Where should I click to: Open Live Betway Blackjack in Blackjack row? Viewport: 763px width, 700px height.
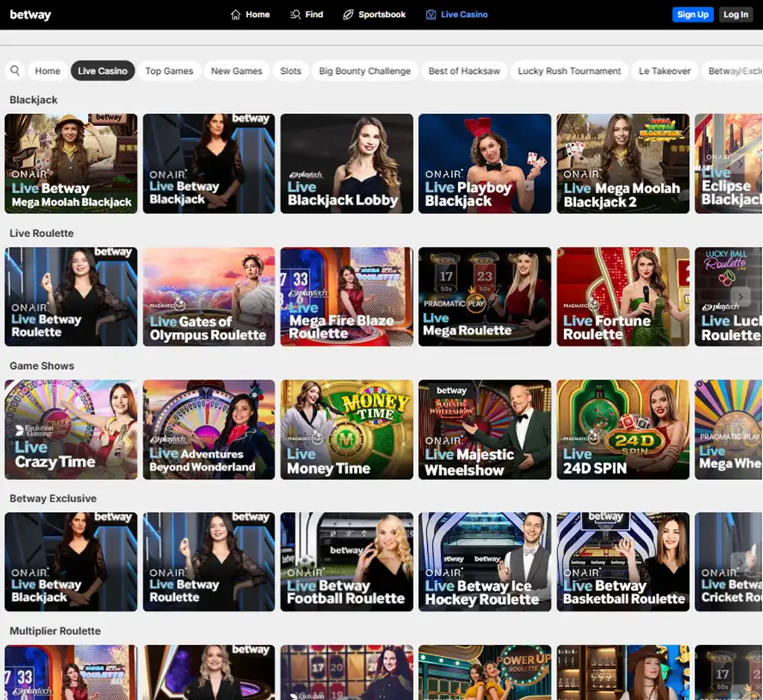pyautogui.click(x=209, y=163)
